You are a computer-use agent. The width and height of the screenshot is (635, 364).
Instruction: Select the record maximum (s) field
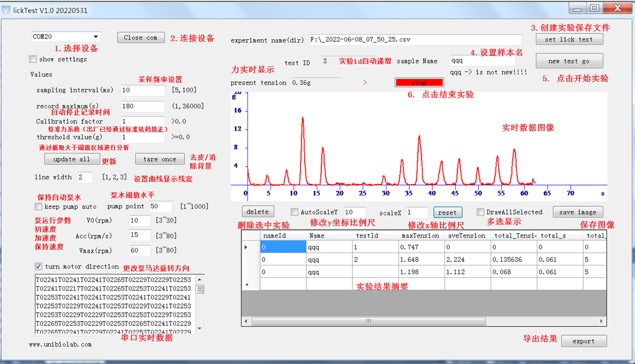[143, 106]
